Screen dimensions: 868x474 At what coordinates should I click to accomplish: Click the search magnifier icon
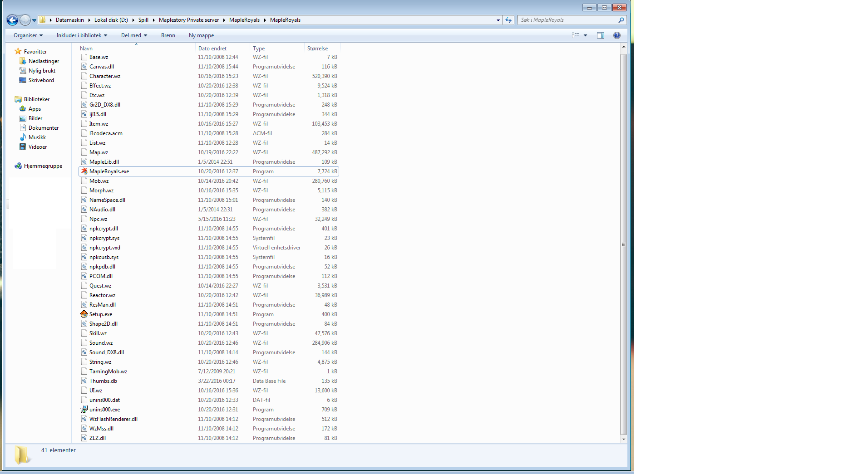[x=621, y=20]
